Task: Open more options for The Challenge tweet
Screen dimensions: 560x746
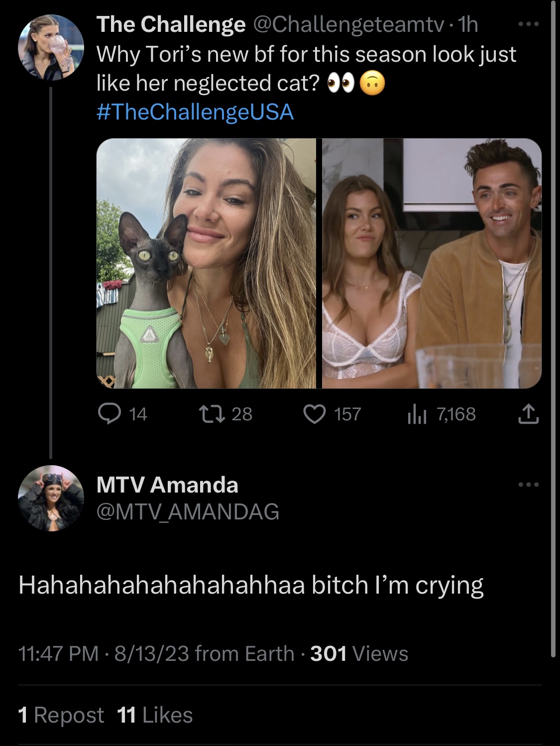Action: 528,24
